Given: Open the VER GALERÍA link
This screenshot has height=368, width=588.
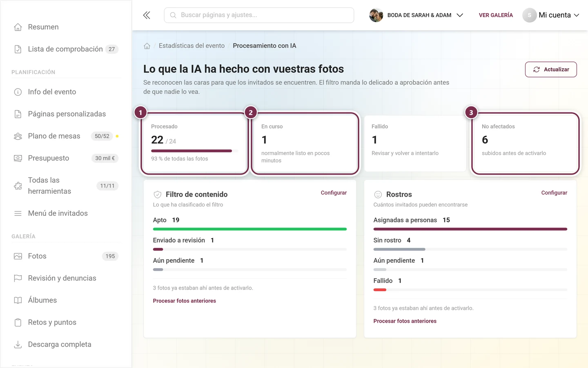Looking at the screenshot, I should 496,15.
